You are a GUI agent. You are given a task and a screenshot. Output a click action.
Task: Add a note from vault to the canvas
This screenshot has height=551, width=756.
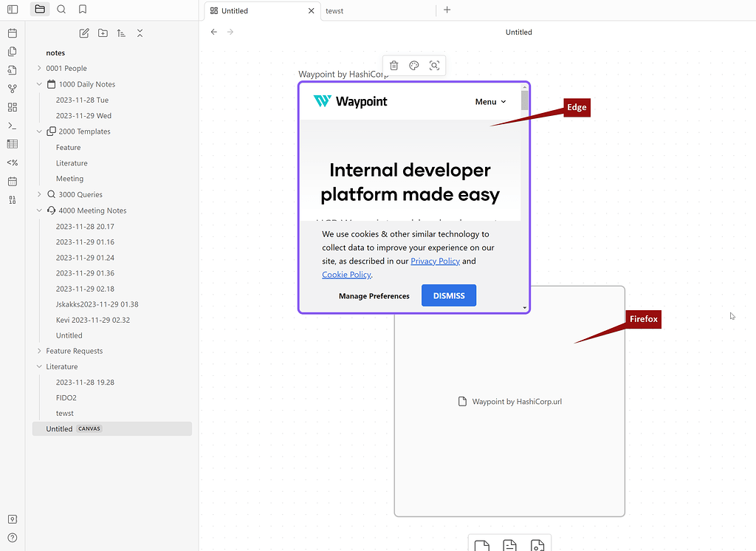pos(509,545)
